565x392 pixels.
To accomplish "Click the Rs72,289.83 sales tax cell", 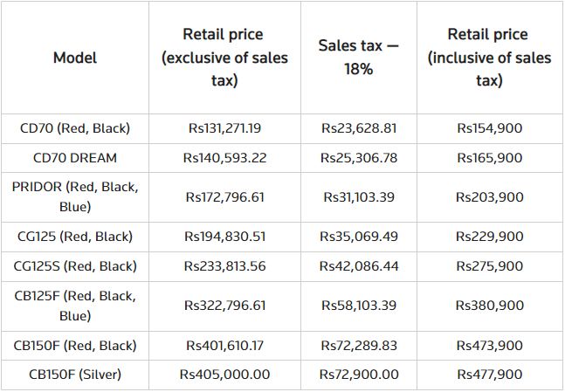I will 358,344.
